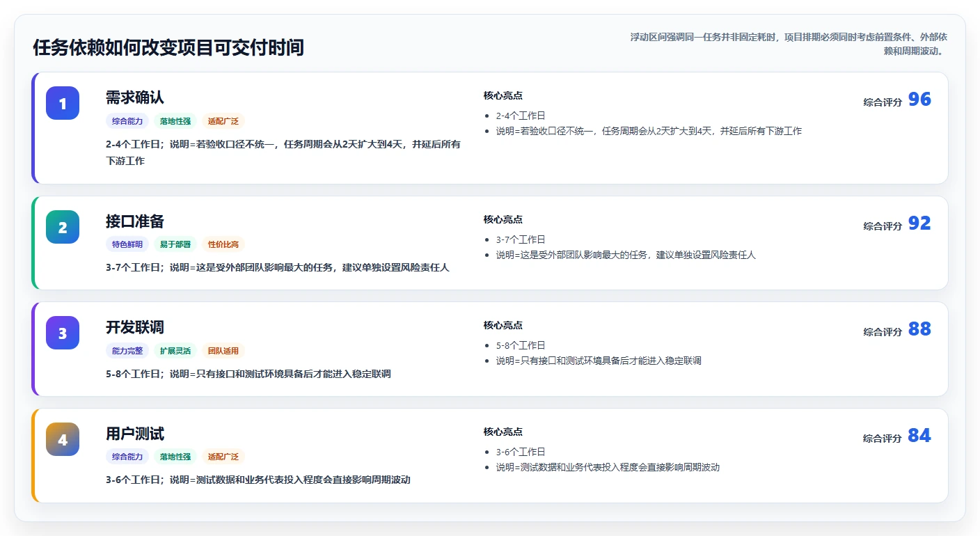Screen dimensions: 980x536
Task: Click the 核心亮点 heading in the 接口准备 card
Action: [x=503, y=219]
